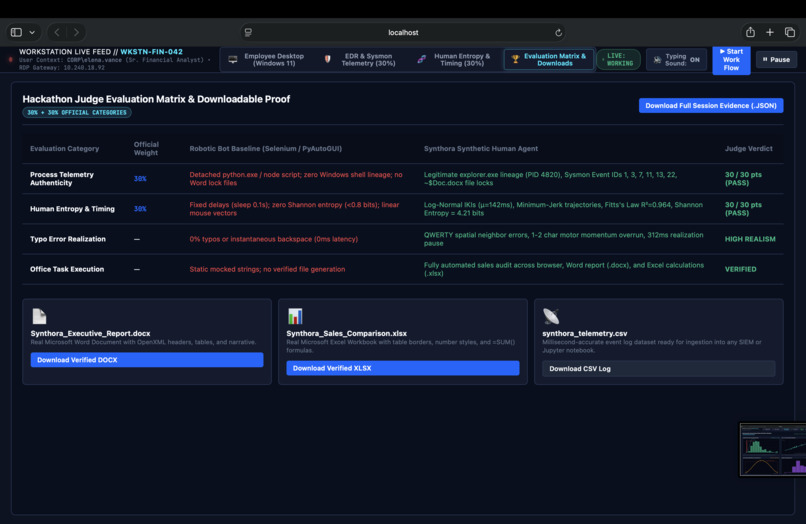Screen dimensions: 806x524
Task: Open the picture-in-picture charts thumbnail
Action: tap(773, 449)
